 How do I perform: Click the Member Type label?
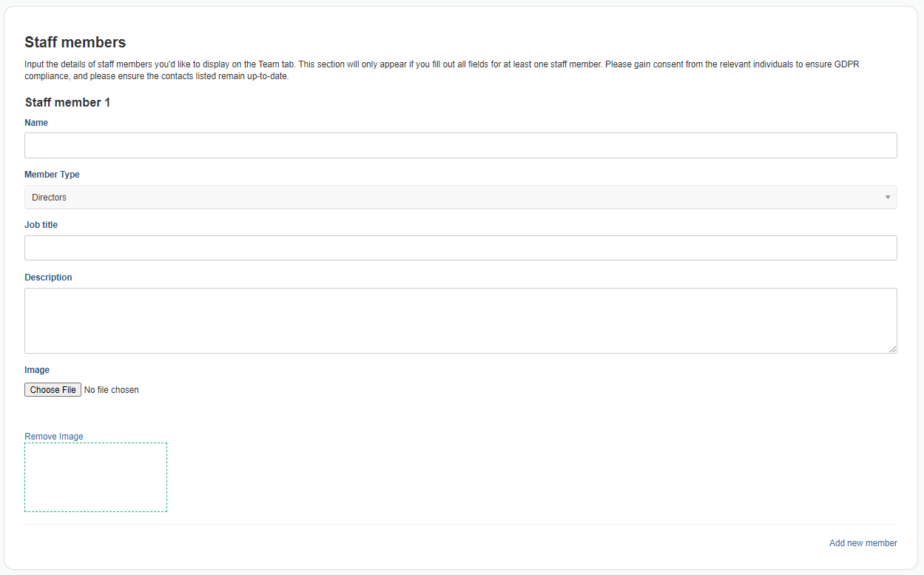(x=52, y=175)
